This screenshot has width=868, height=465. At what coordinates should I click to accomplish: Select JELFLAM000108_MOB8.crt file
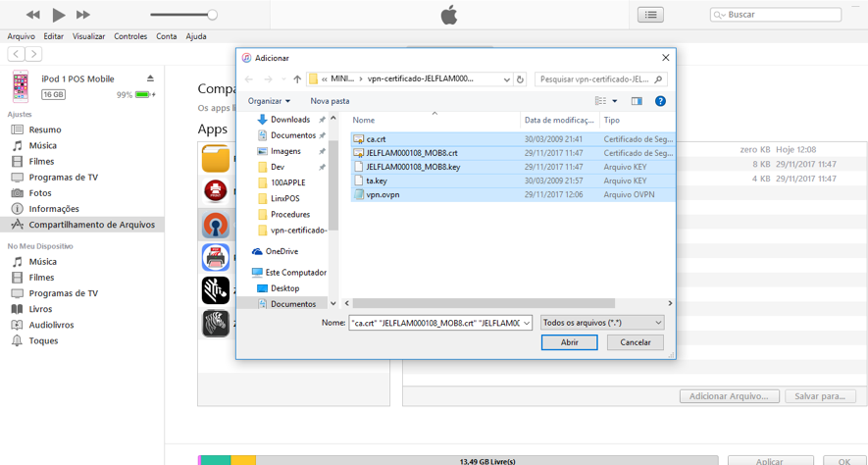(x=513, y=153)
